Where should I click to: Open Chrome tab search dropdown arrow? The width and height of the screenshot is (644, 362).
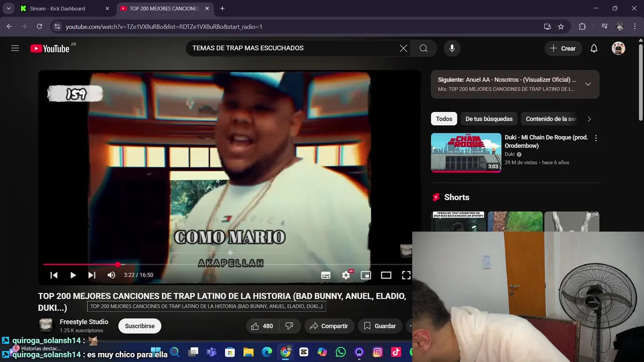pyautogui.click(x=9, y=9)
